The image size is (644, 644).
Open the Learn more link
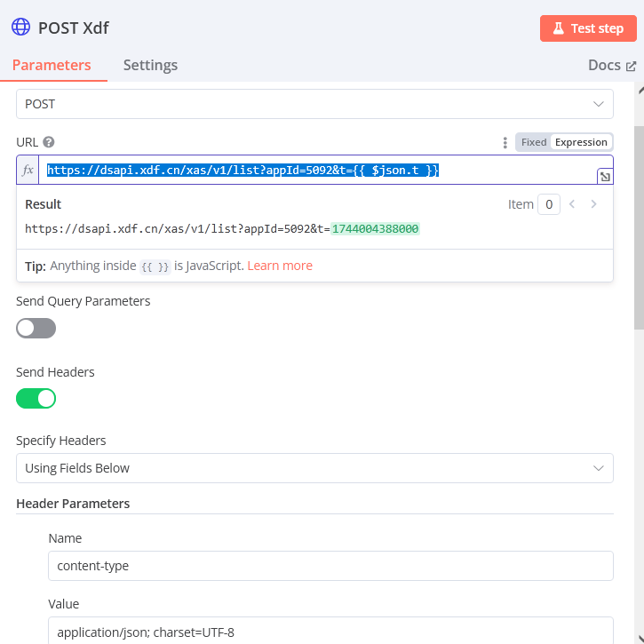point(280,266)
